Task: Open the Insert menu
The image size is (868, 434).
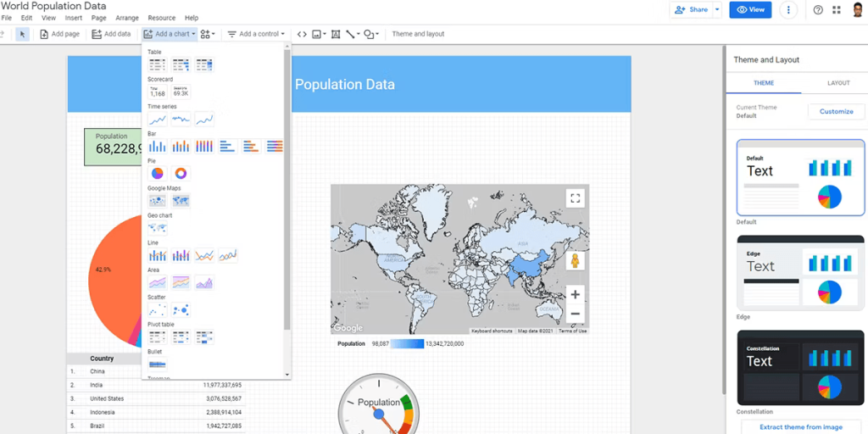Action: pos(74,18)
